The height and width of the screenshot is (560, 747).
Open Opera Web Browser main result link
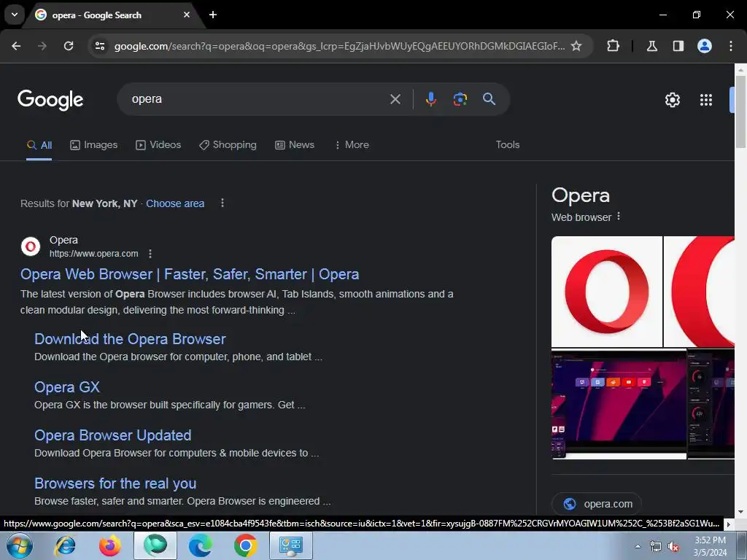pos(190,274)
